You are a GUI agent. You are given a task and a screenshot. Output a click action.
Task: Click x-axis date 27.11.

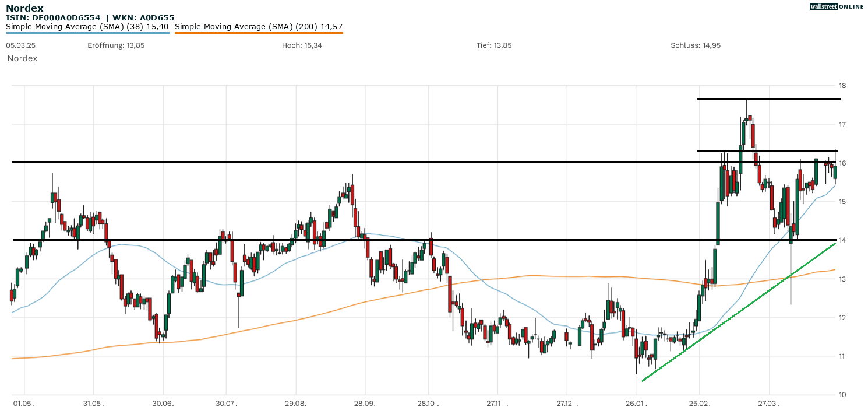(x=497, y=402)
